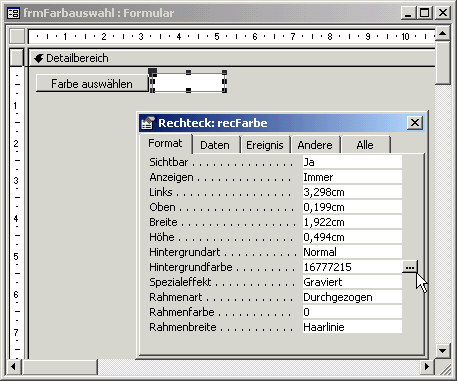Click the Links value 3,298cm
457x381 pixels.
352,192
